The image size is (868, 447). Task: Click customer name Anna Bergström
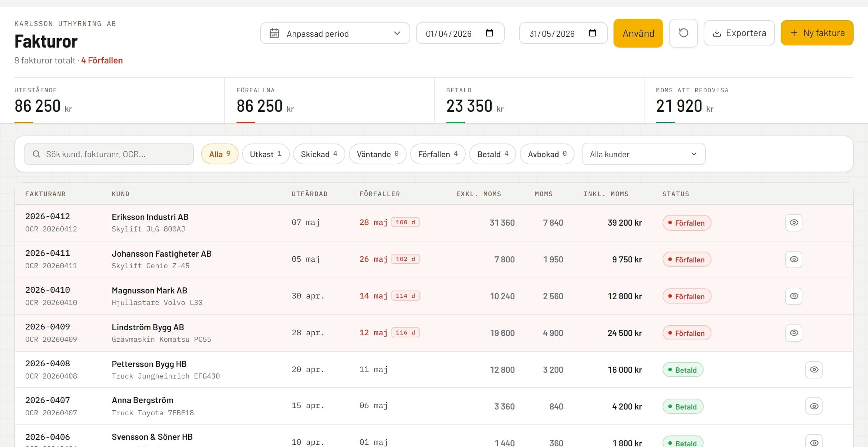142,400
